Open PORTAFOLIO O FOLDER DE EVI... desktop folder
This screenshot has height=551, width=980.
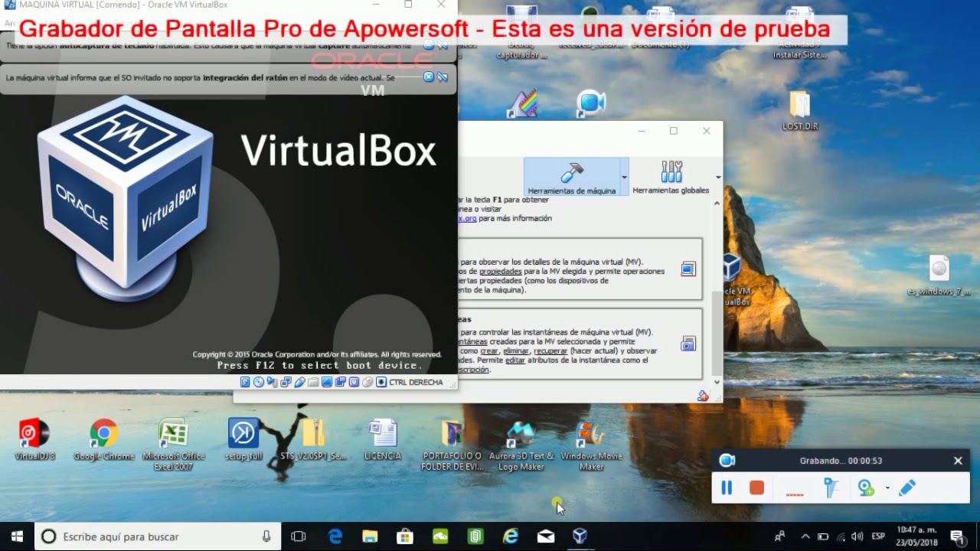[452, 445]
